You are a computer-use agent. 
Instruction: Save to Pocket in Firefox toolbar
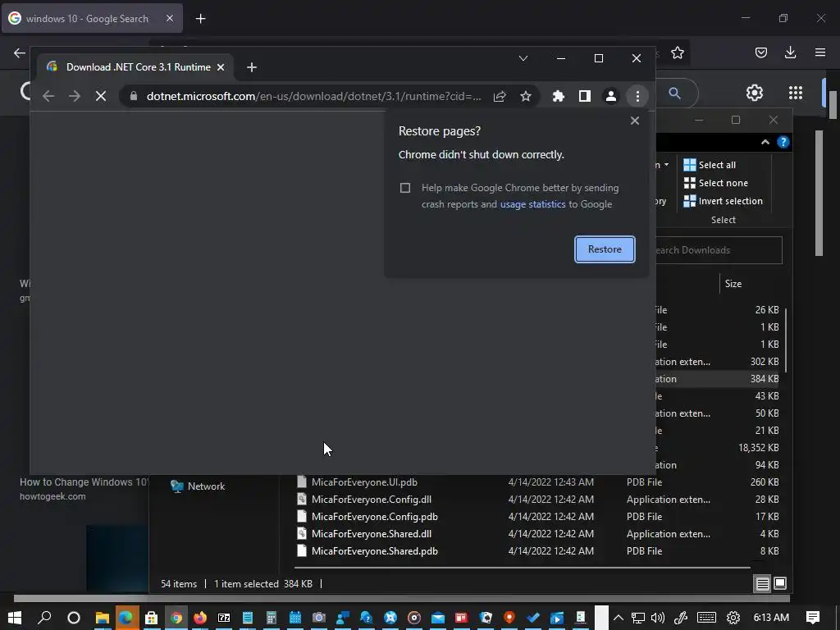[x=760, y=52]
